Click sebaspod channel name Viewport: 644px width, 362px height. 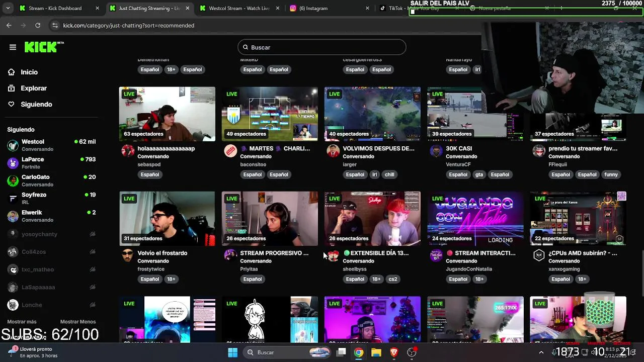point(149,164)
